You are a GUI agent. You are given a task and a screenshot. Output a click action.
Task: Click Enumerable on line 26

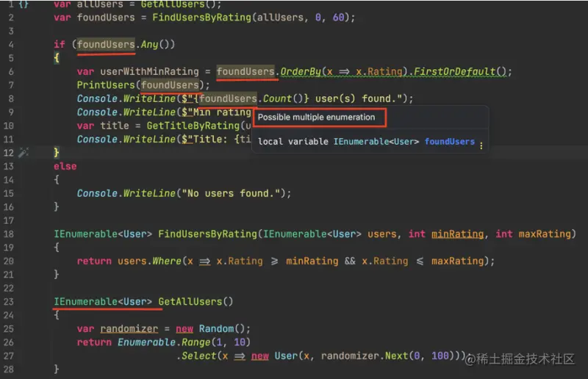coord(146,342)
